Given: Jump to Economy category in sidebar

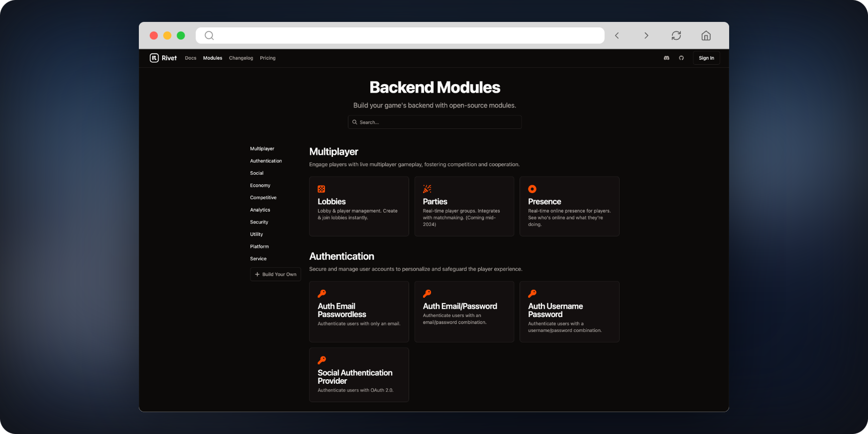Looking at the screenshot, I should point(260,186).
